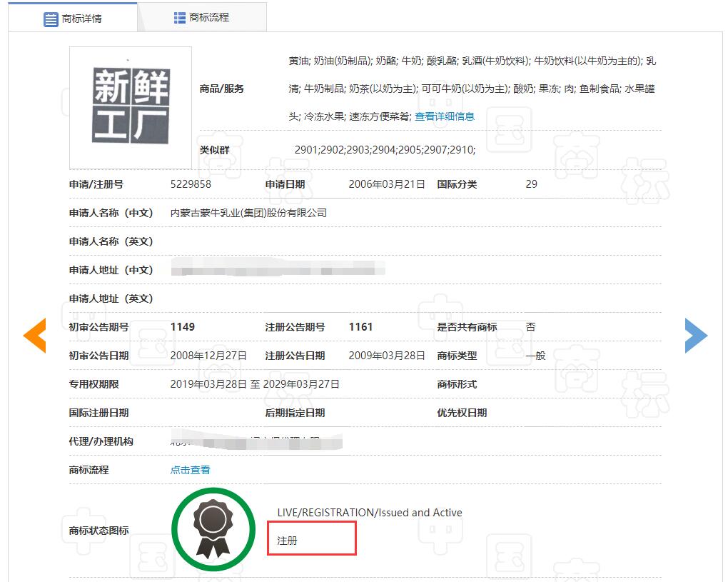Click the 优先权日期 label

(x=462, y=413)
